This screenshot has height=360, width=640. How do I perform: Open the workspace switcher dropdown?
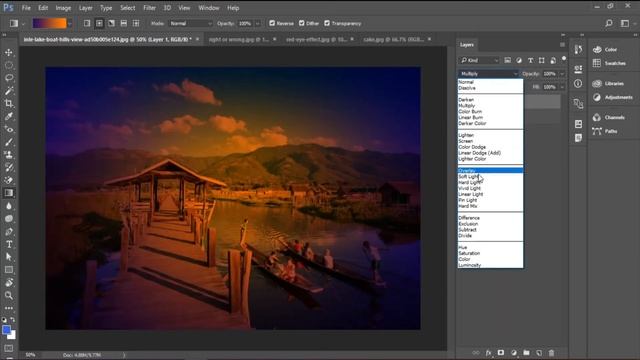click(x=625, y=23)
